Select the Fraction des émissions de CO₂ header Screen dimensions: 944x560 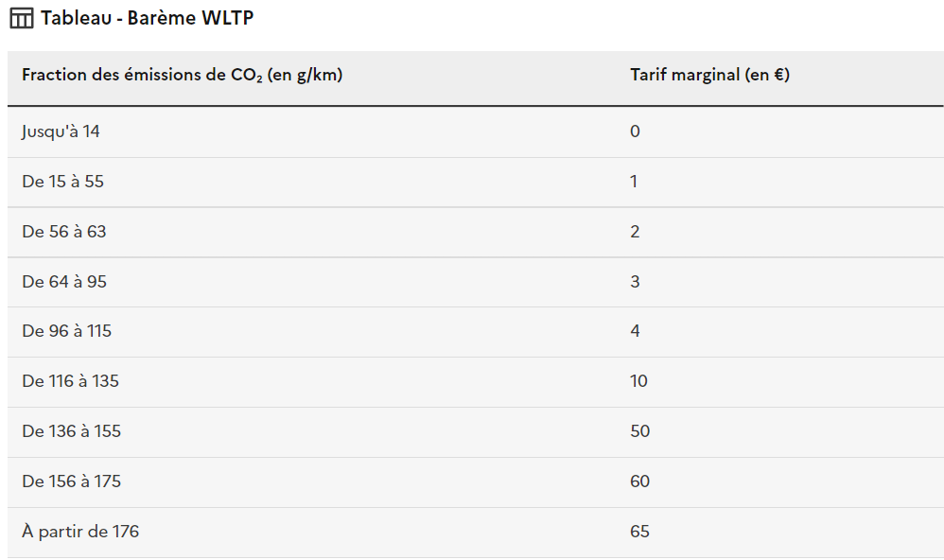[183, 75]
